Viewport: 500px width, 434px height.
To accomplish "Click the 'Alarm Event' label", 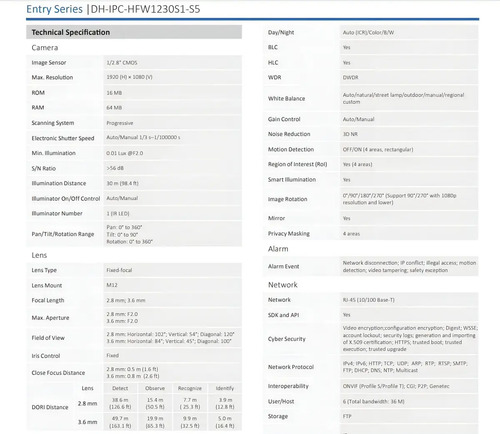I will pyautogui.click(x=284, y=266).
